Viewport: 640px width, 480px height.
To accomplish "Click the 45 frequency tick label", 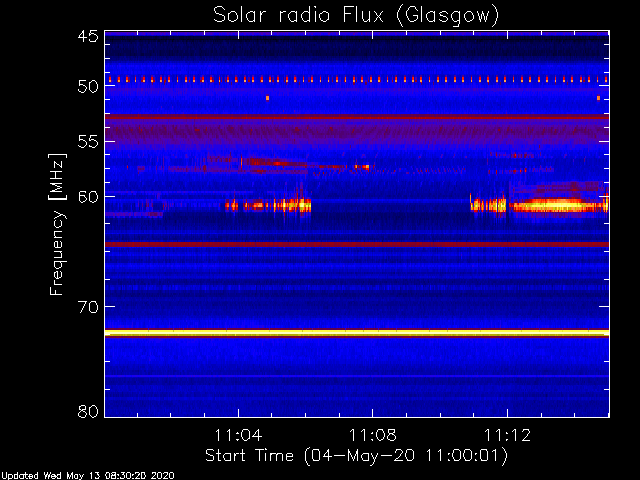I will tap(88, 36).
